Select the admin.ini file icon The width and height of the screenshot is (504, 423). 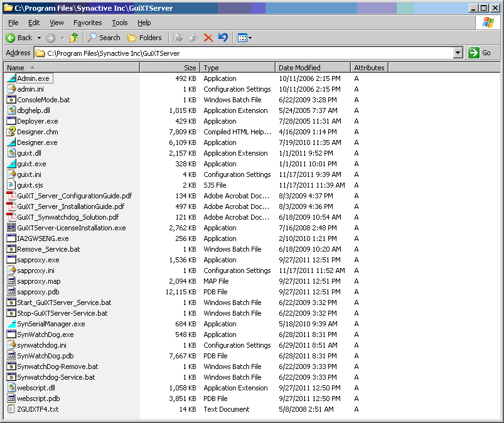11,89
